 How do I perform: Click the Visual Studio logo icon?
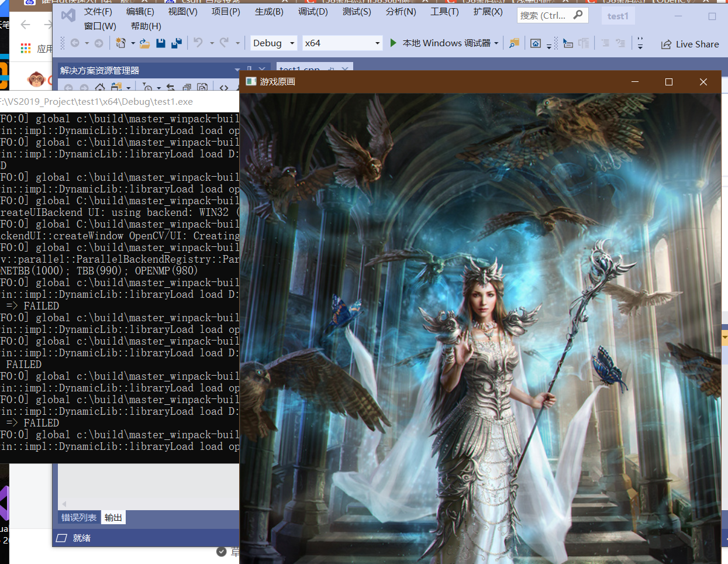pos(68,15)
